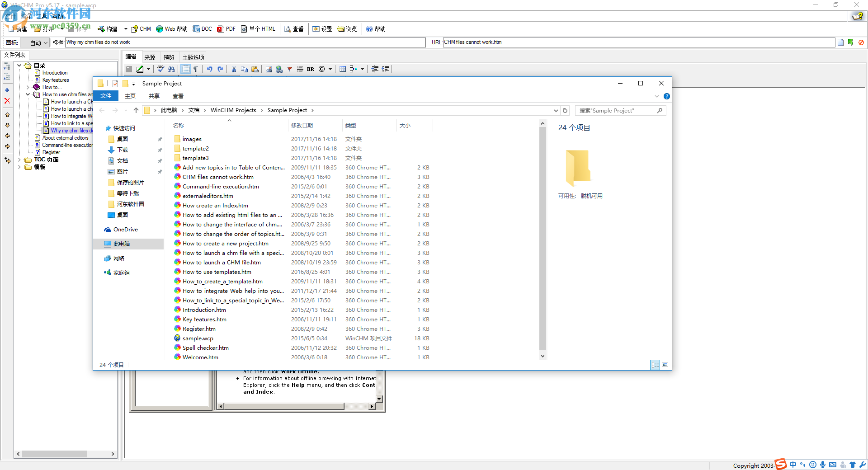The height and width of the screenshot is (470, 868).
Task: Click the cut scissors icon in the editor toolbar
Action: [x=234, y=69]
